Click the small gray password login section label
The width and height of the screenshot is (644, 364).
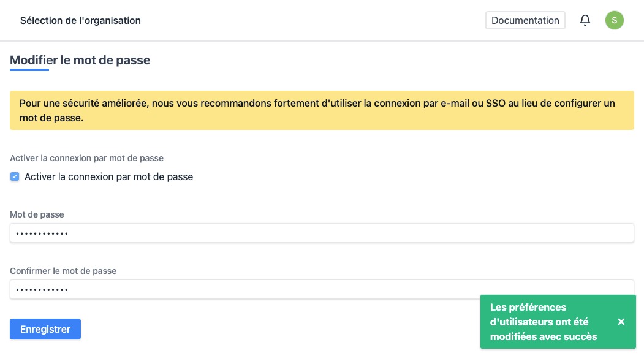(86, 158)
